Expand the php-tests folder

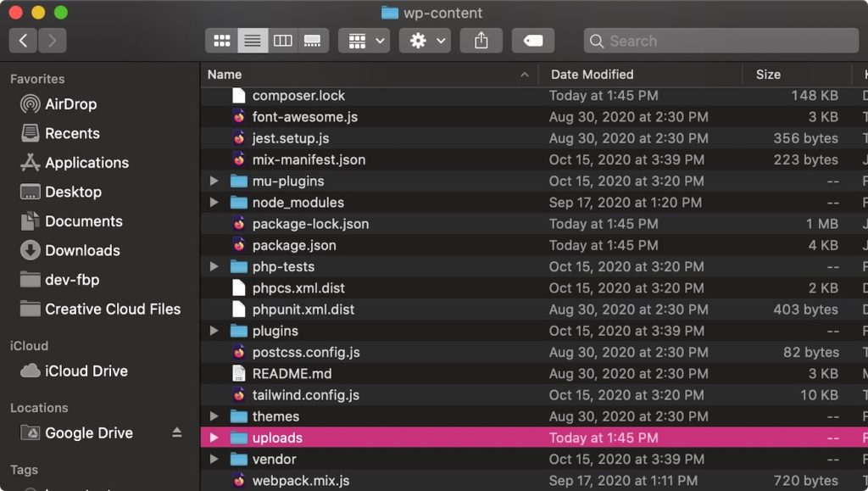click(214, 267)
